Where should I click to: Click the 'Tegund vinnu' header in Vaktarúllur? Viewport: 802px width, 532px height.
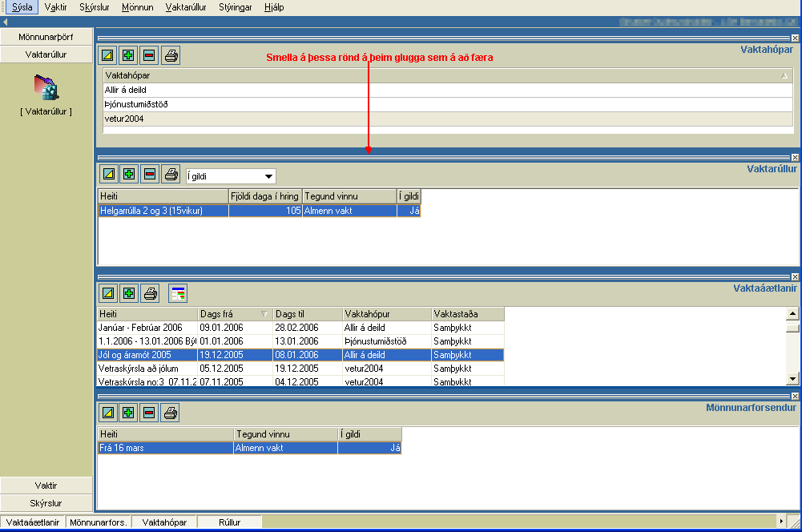349,196
